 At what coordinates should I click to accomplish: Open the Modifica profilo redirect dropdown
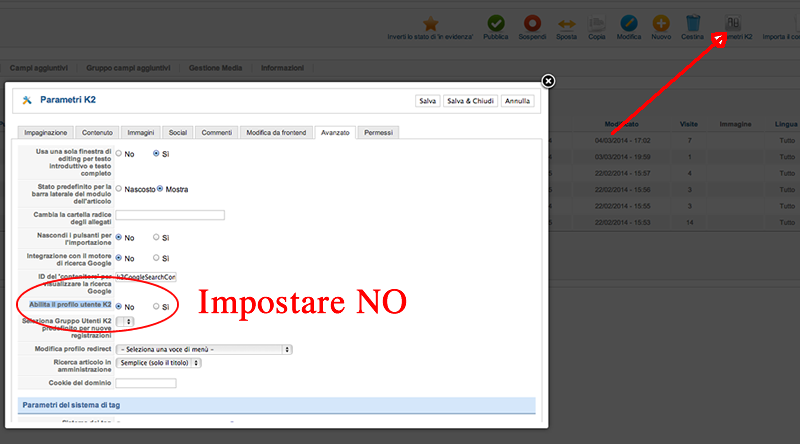point(204,350)
